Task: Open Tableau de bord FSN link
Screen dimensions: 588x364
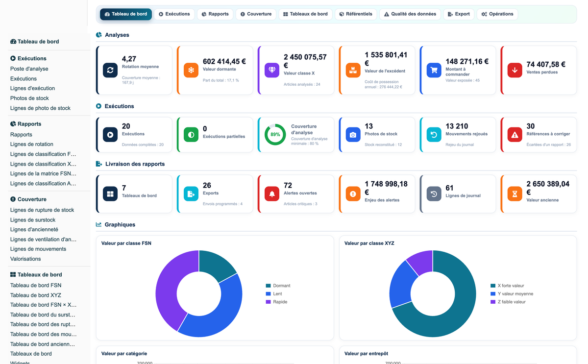Action: (36, 286)
